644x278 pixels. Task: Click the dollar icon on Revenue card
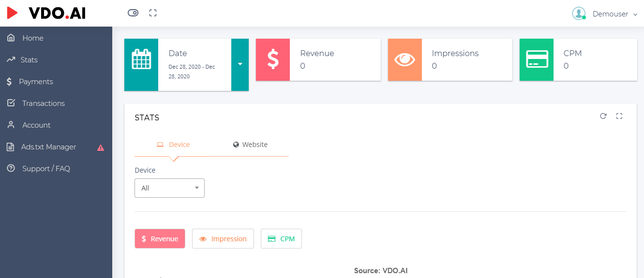click(x=273, y=59)
